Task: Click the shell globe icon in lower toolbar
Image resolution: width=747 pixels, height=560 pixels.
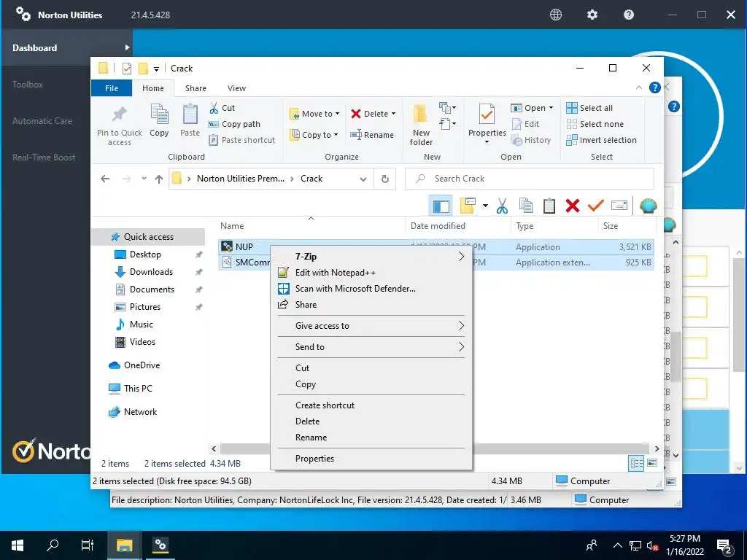Action: point(648,206)
